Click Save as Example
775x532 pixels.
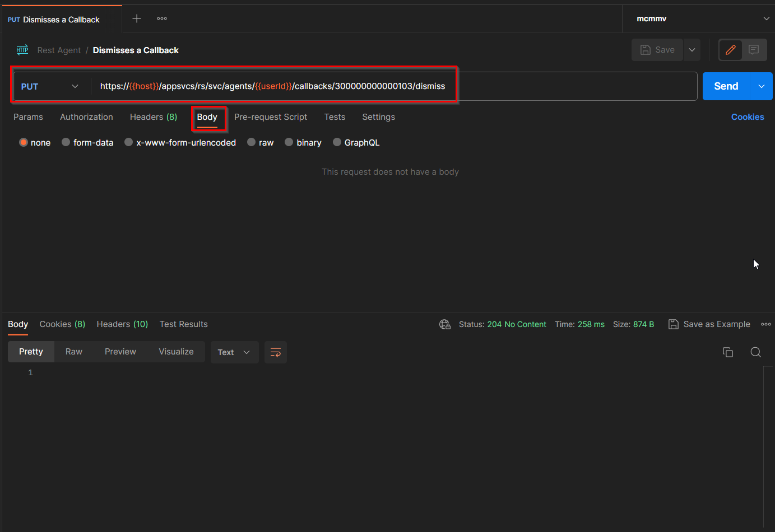(x=709, y=324)
